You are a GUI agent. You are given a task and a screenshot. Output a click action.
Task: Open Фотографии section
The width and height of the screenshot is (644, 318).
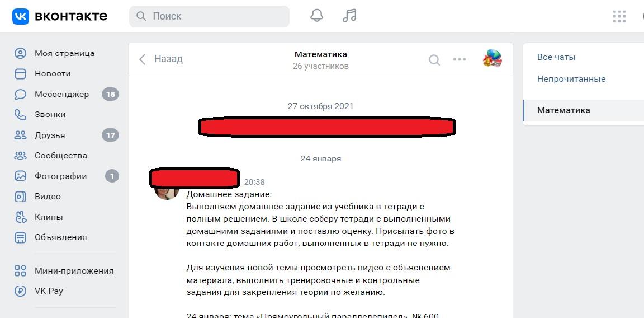click(x=66, y=176)
